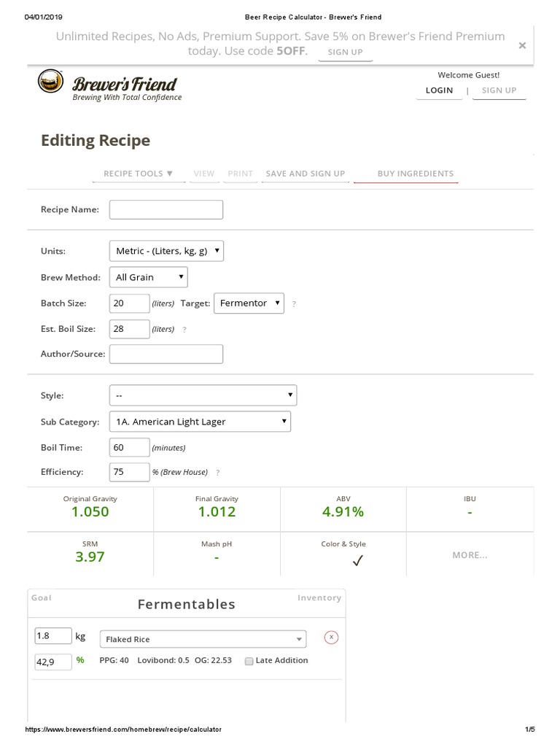Open the Style dropdown

pyautogui.click(x=203, y=395)
